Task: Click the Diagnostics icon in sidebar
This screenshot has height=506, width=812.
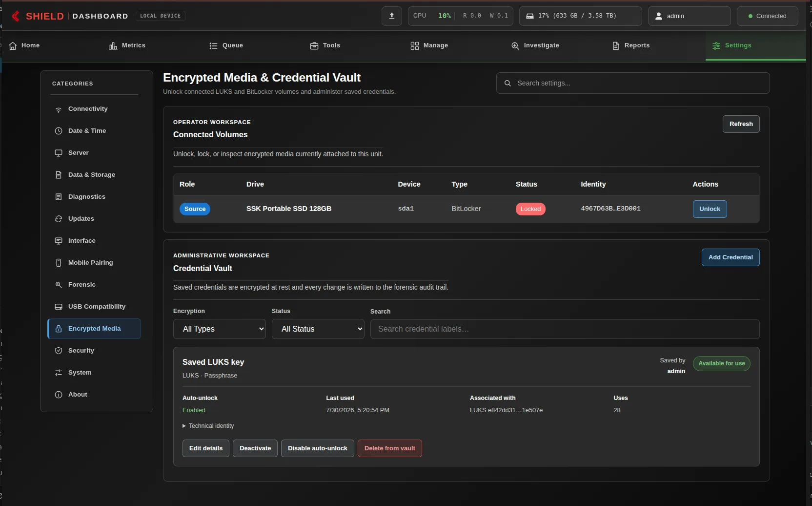Action: 59,197
